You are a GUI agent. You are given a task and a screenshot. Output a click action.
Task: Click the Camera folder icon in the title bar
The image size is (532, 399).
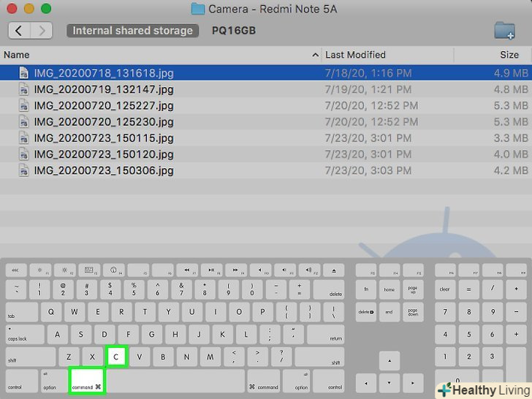point(198,9)
